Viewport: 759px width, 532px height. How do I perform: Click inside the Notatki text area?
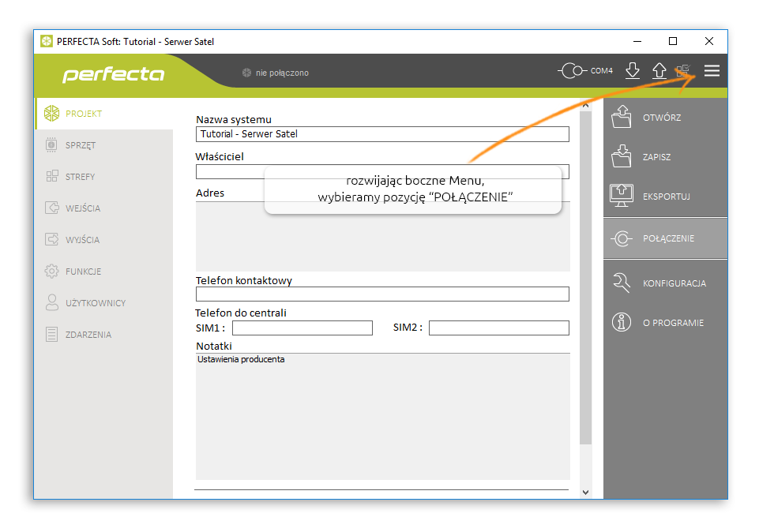pyautogui.click(x=382, y=417)
